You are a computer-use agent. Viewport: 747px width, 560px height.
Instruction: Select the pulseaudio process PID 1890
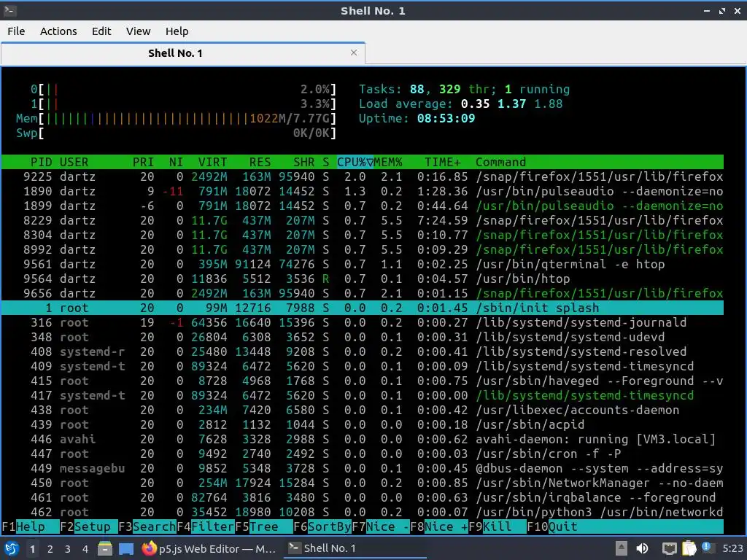pyautogui.click(x=362, y=192)
